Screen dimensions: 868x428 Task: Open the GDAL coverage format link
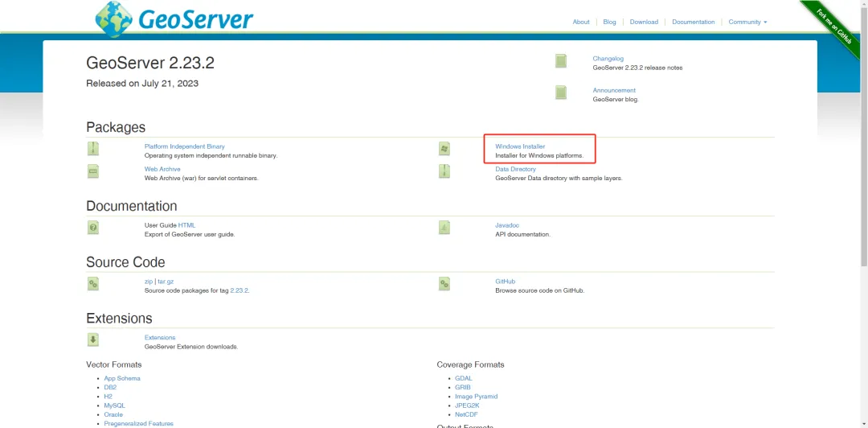point(464,378)
